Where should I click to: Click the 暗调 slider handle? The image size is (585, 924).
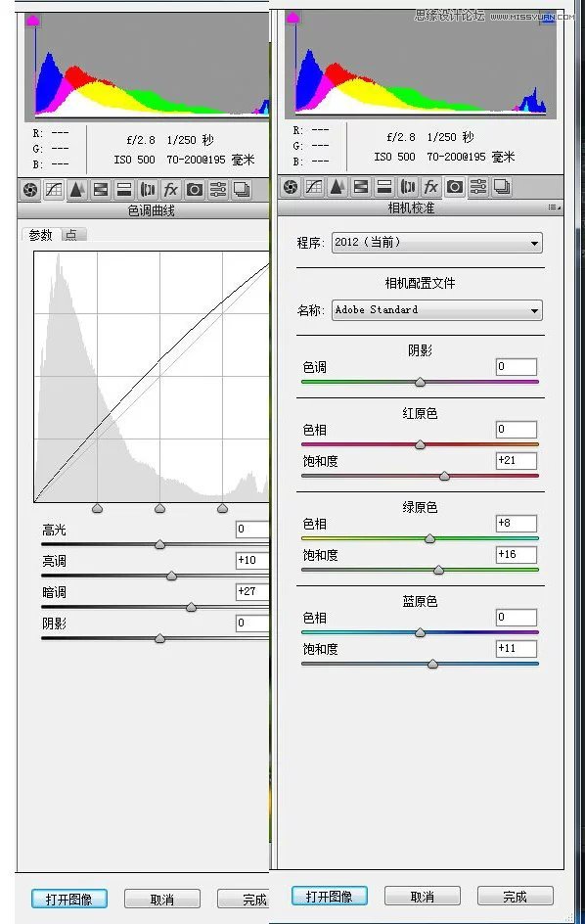191,608
